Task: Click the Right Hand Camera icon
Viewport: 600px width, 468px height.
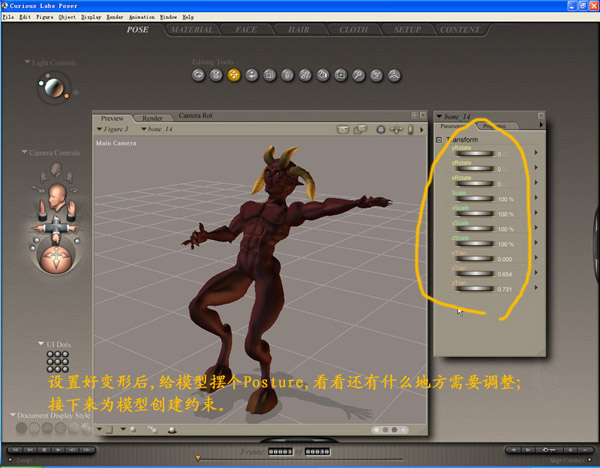Action: (x=69, y=176)
